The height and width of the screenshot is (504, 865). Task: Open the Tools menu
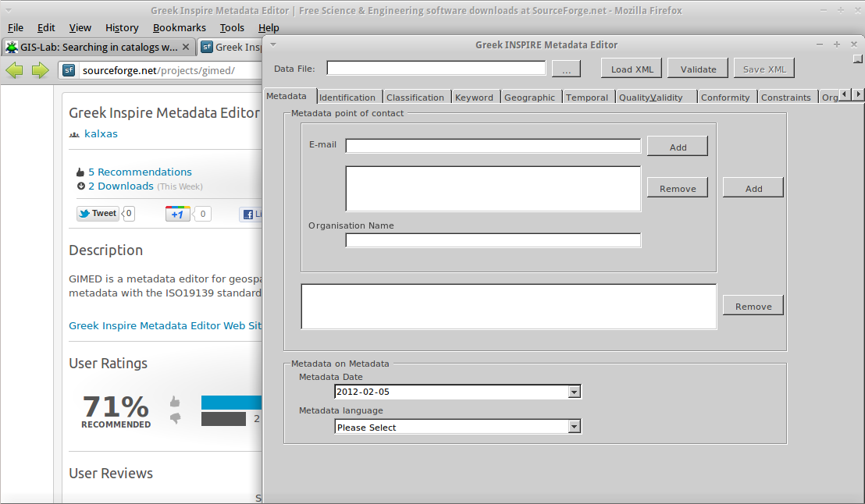(x=232, y=27)
